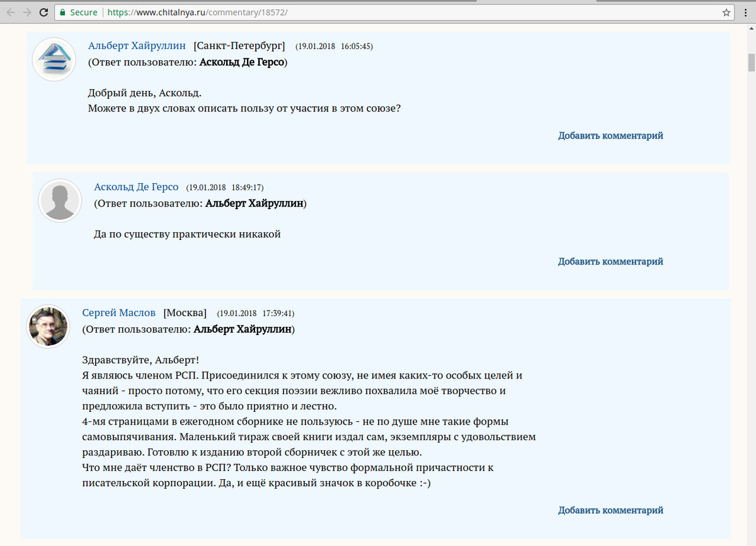Select the bold name Альберт Хайруллин in Сергей's reply note

(x=243, y=329)
